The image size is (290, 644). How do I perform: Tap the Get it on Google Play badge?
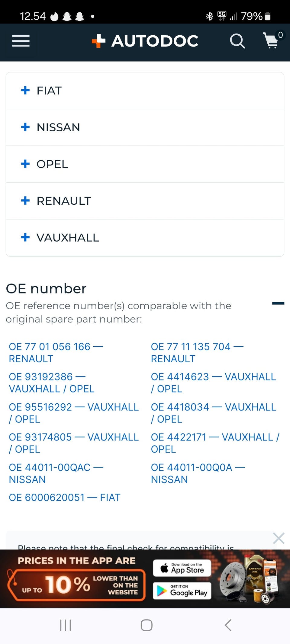[x=182, y=591]
